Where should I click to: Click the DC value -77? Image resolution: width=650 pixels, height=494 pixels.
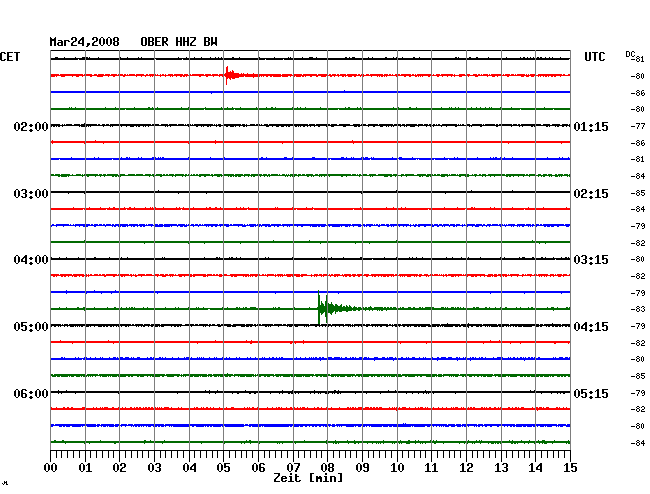tap(638, 126)
